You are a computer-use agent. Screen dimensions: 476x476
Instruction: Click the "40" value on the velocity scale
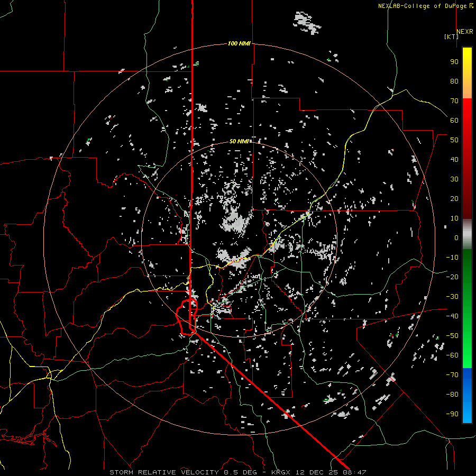point(454,159)
